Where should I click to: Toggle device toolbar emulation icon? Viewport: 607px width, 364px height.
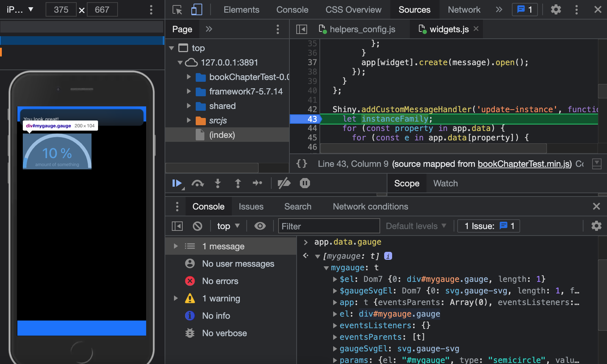point(196,10)
